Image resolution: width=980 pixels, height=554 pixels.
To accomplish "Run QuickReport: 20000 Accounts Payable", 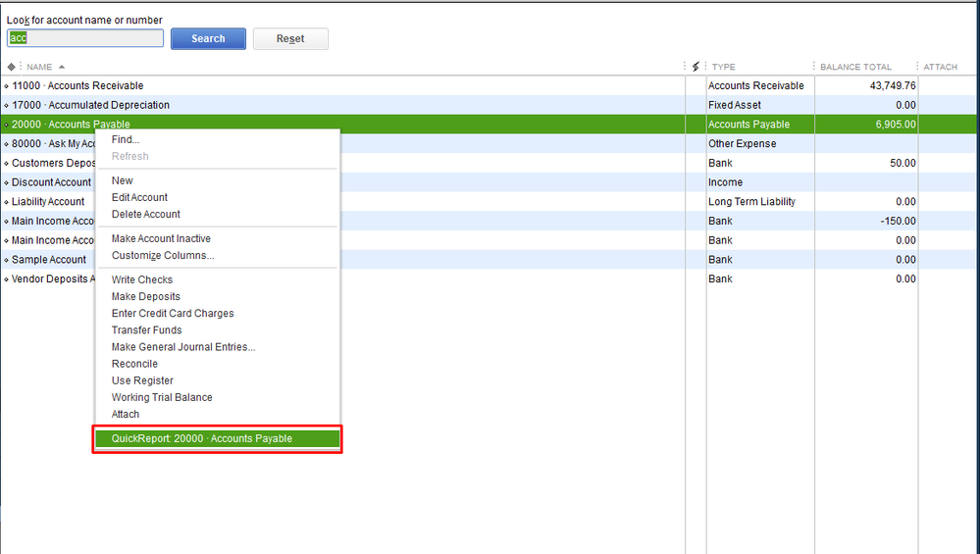I will 218,438.
